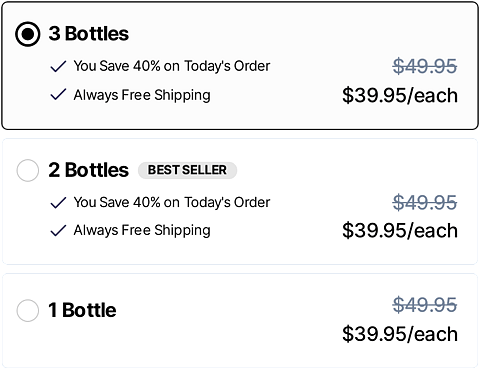Select the 3 Bottles radio button
The image size is (480, 370).
coord(28,34)
